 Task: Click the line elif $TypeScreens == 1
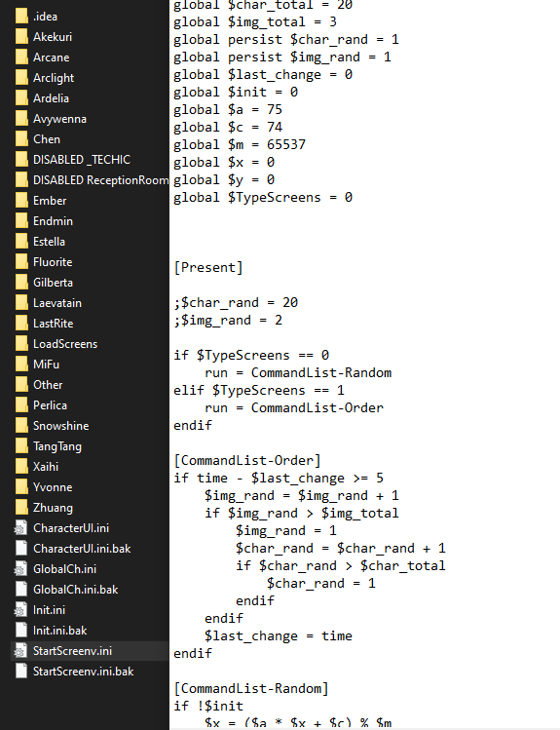click(259, 390)
